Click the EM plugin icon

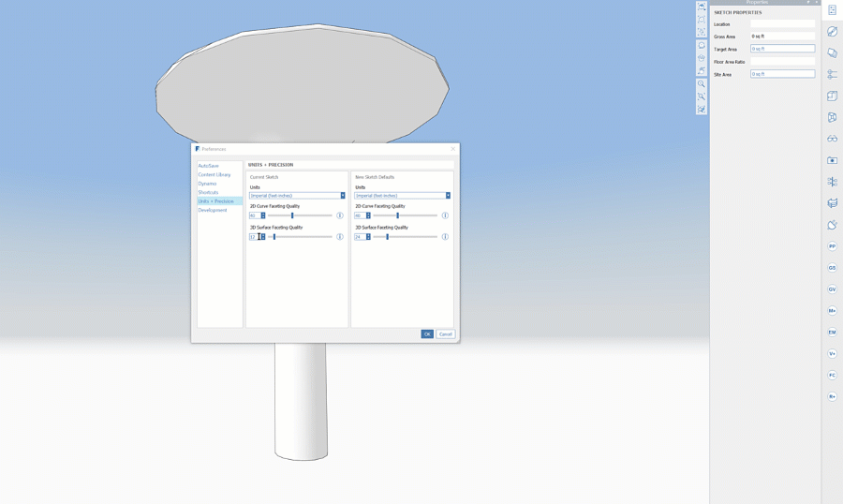point(832,333)
